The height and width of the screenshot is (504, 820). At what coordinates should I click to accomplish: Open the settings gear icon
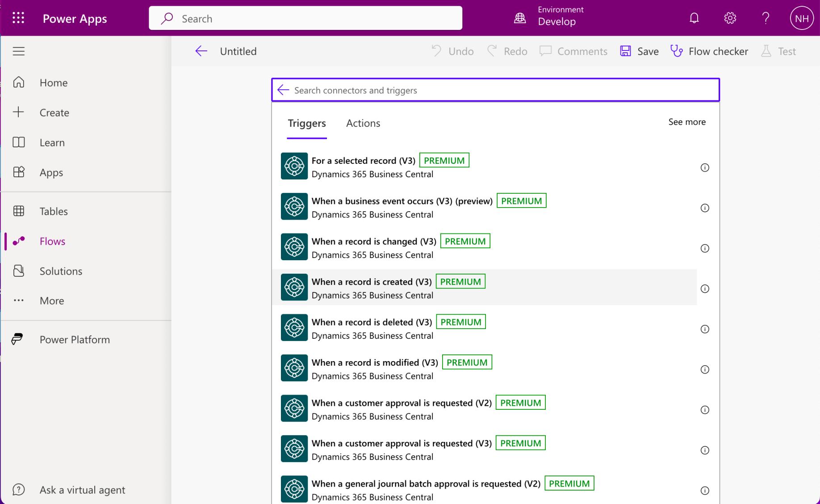click(x=730, y=18)
